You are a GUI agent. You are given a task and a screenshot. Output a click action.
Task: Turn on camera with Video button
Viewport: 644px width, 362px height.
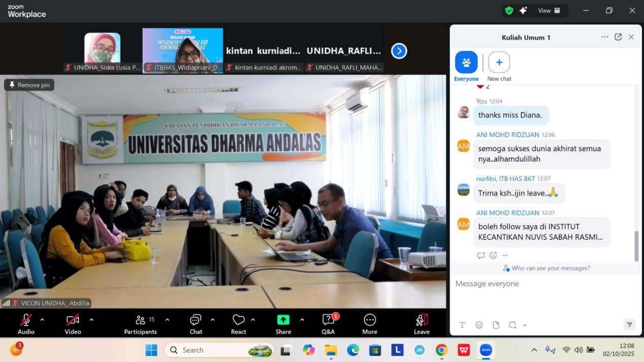tap(73, 323)
